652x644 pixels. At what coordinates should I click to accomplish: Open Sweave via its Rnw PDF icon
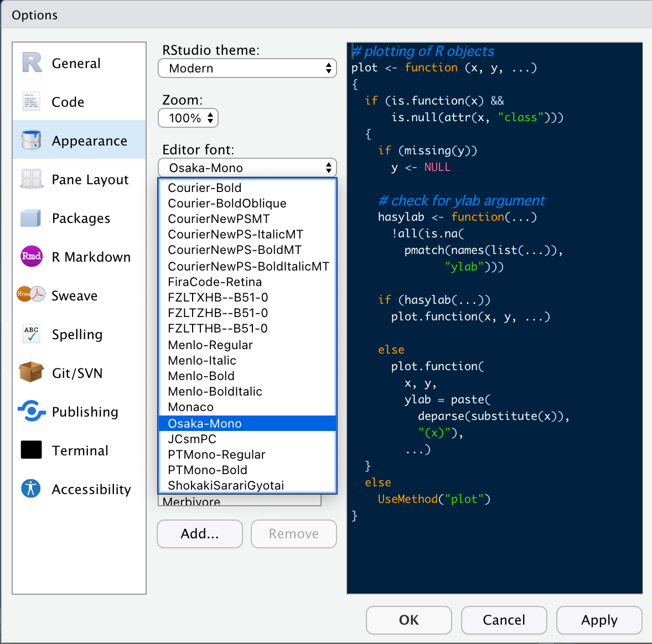coord(31,294)
